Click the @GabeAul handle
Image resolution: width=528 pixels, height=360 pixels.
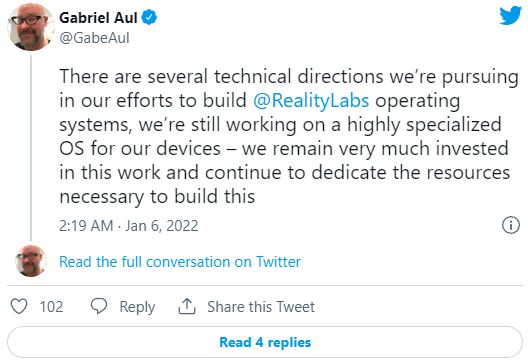click(94, 38)
